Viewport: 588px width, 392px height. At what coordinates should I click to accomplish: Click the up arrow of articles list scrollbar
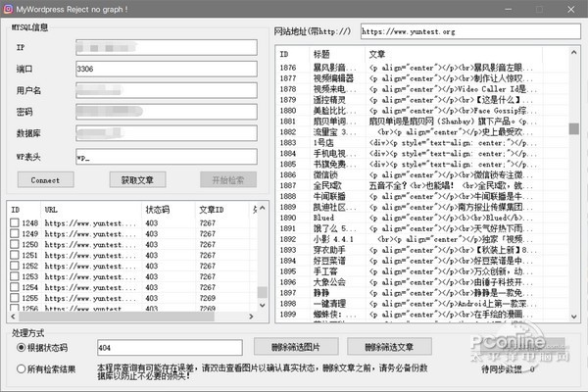pyautogui.click(x=573, y=53)
